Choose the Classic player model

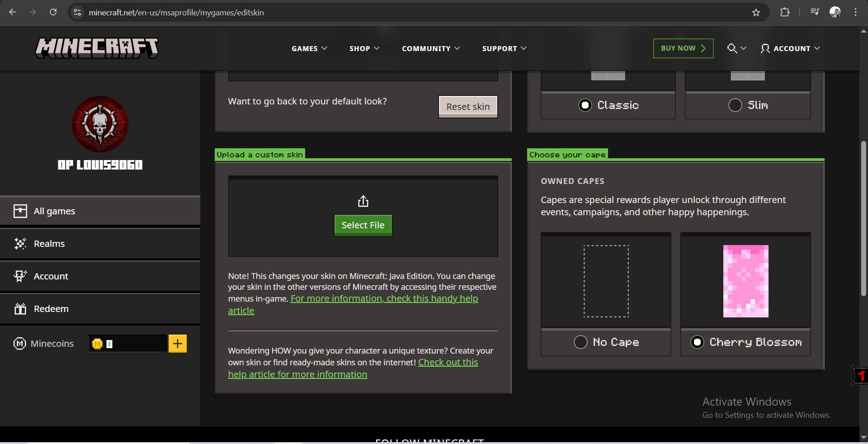pos(585,105)
